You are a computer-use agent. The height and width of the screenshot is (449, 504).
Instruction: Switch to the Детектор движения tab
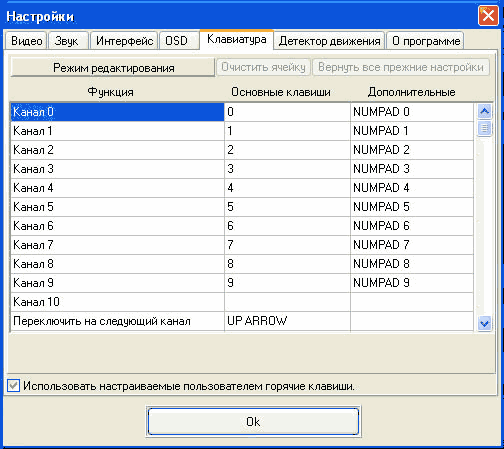click(x=329, y=41)
